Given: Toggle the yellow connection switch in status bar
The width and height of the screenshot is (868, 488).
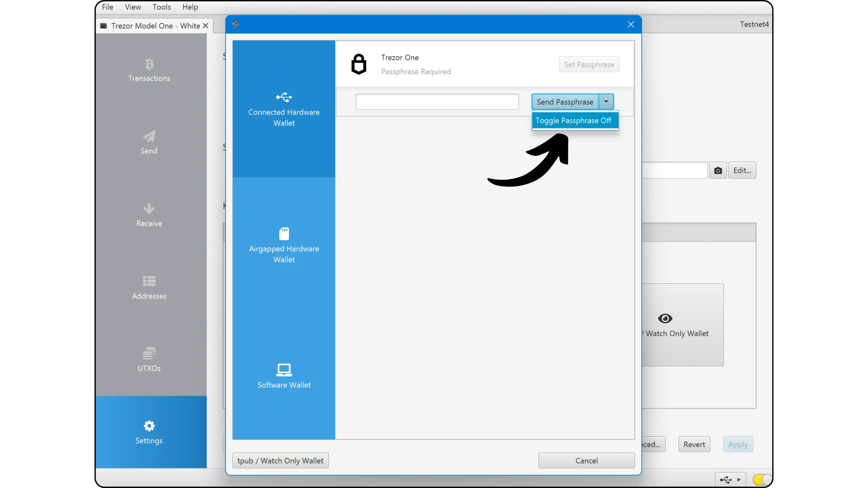Looking at the screenshot, I should [x=762, y=480].
